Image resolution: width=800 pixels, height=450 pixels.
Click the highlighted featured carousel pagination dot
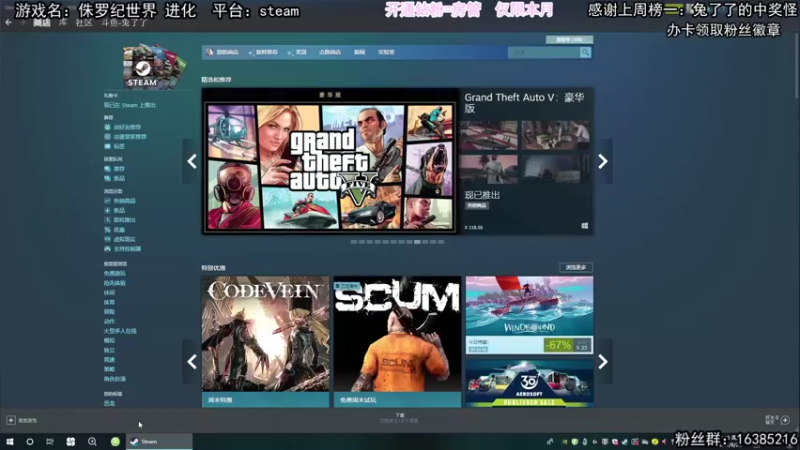(417, 242)
